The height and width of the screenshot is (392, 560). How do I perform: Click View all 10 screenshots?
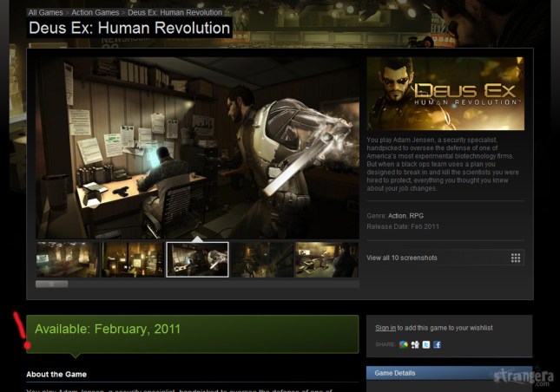[x=402, y=258]
